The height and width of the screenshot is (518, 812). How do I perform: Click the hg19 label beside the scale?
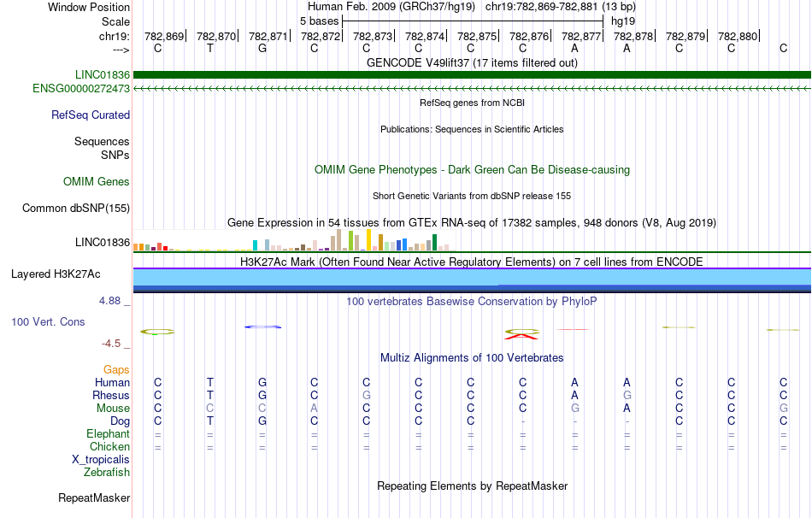click(623, 21)
